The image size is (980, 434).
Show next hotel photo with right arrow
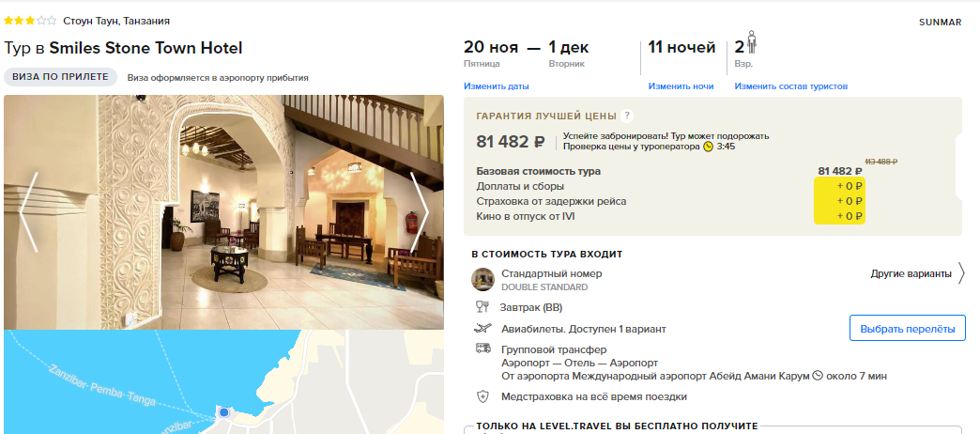click(420, 212)
